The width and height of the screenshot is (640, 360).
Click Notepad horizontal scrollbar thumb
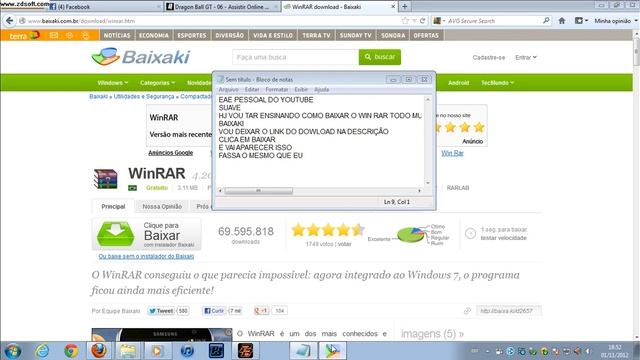pos(259,191)
